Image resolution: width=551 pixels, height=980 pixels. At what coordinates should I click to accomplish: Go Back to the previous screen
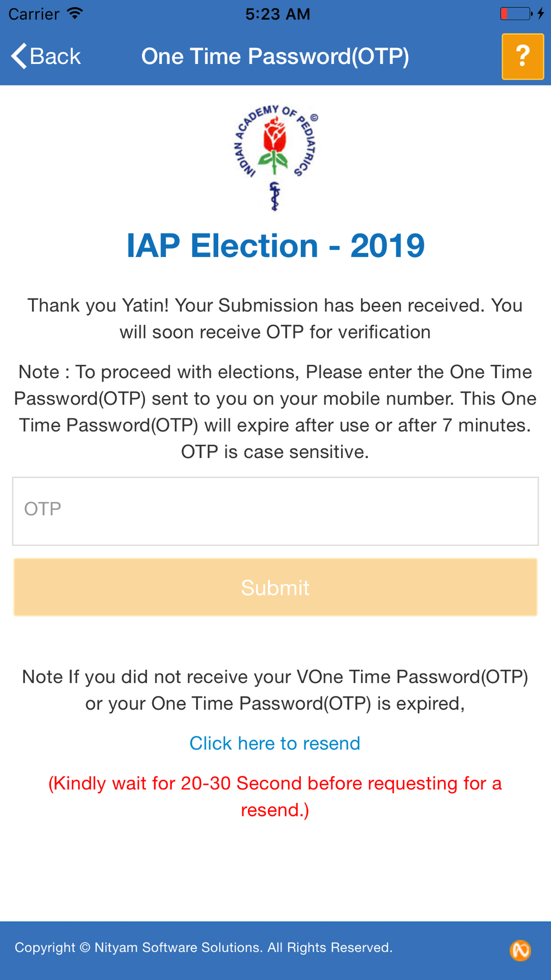46,56
